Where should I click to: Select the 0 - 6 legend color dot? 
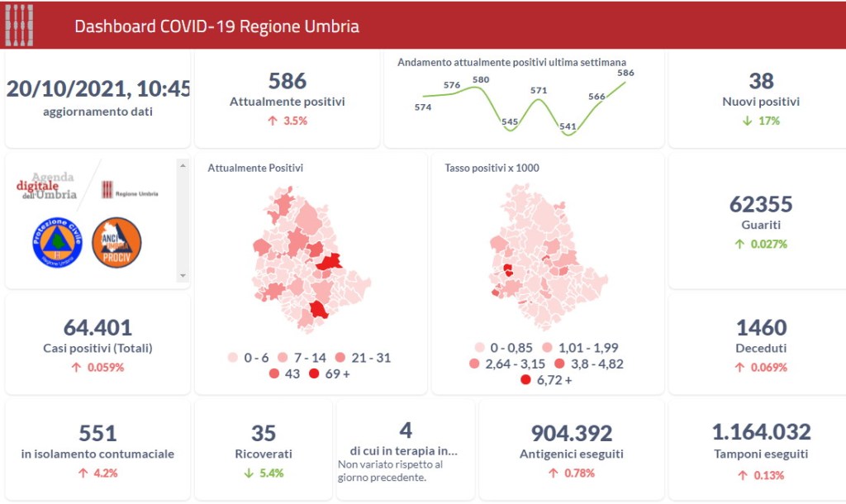233,357
